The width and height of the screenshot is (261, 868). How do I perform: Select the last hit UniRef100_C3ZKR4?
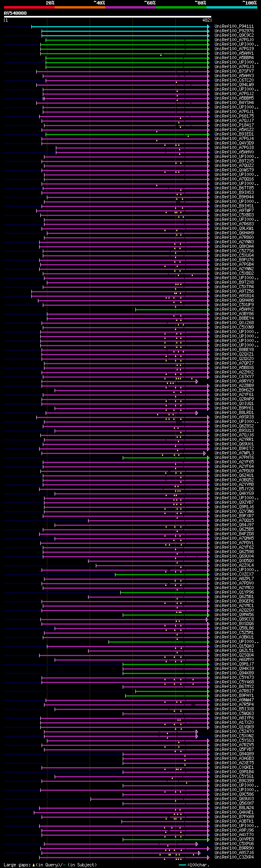pyautogui.click(x=234, y=857)
